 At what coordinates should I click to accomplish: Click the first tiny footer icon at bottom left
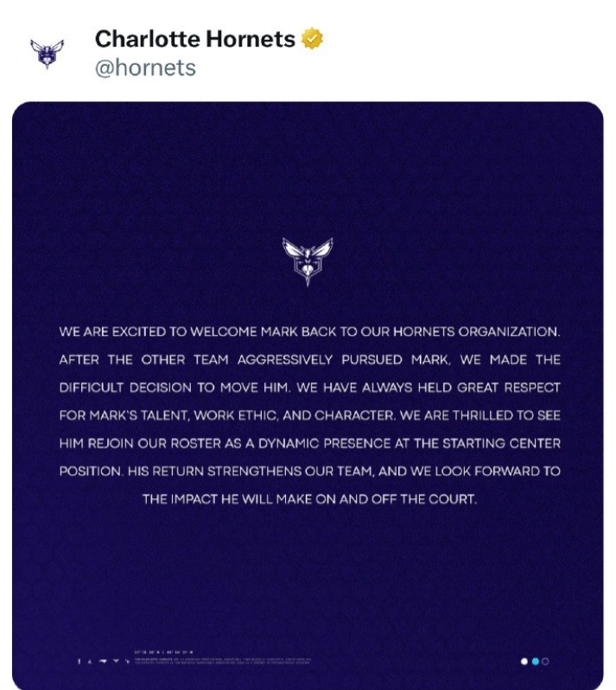79,662
